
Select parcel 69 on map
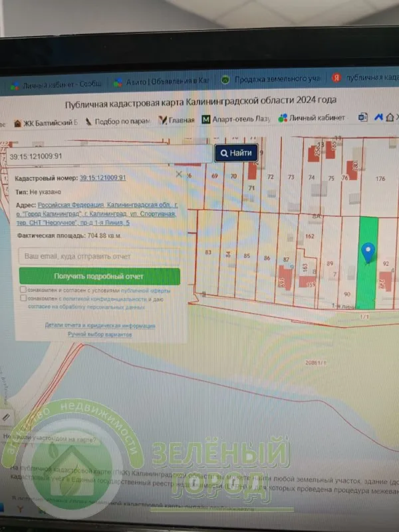point(214,176)
